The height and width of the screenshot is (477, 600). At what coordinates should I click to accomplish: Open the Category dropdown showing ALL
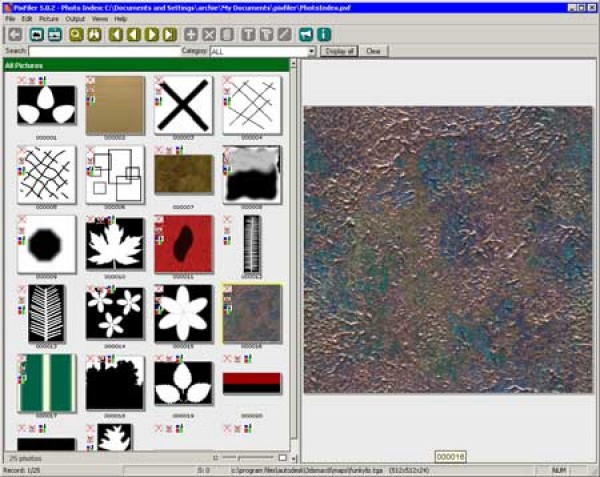coord(263,51)
